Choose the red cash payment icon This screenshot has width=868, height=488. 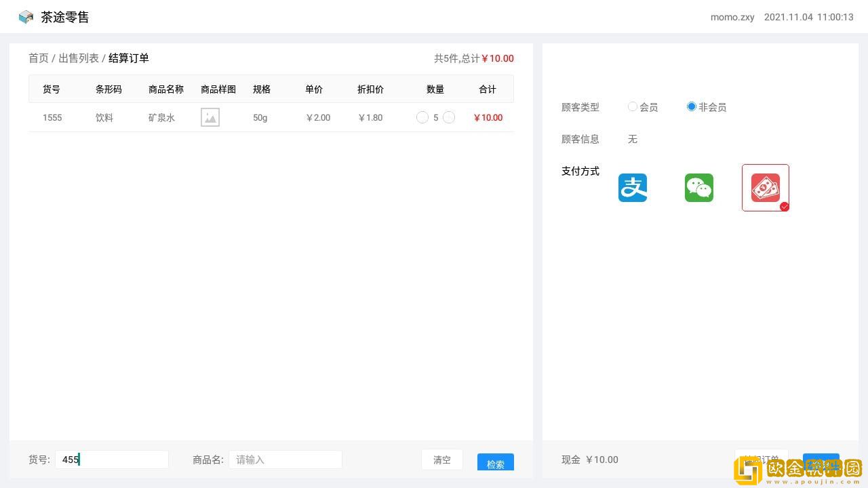pyautogui.click(x=765, y=188)
